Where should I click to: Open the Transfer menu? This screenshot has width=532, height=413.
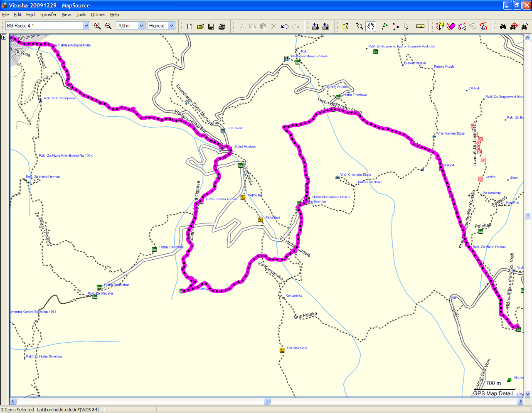[48, 15]
